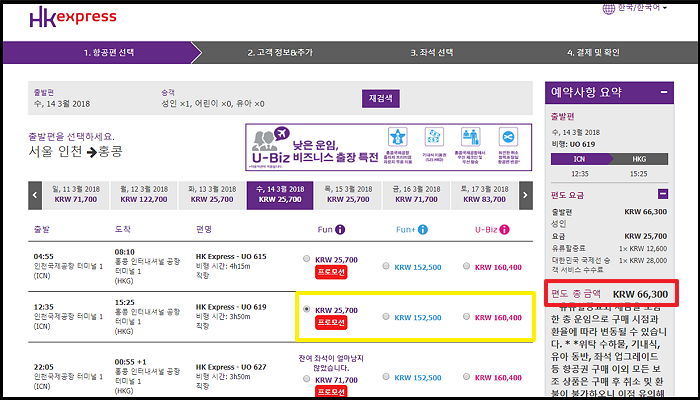Image resolution: width=700 pixels, height=400 pixels.
Task: Open the Fun+ fare info icon
Action: [x=422, y=229]
